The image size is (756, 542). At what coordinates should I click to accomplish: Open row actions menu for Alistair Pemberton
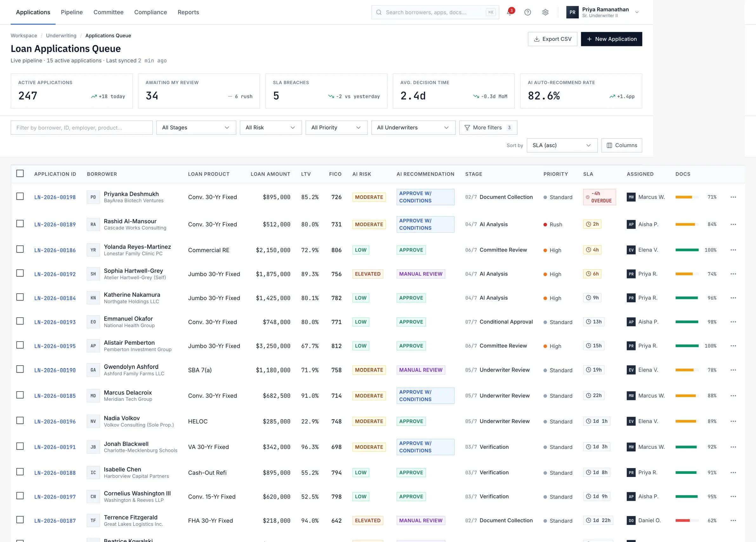coord(733,346)
